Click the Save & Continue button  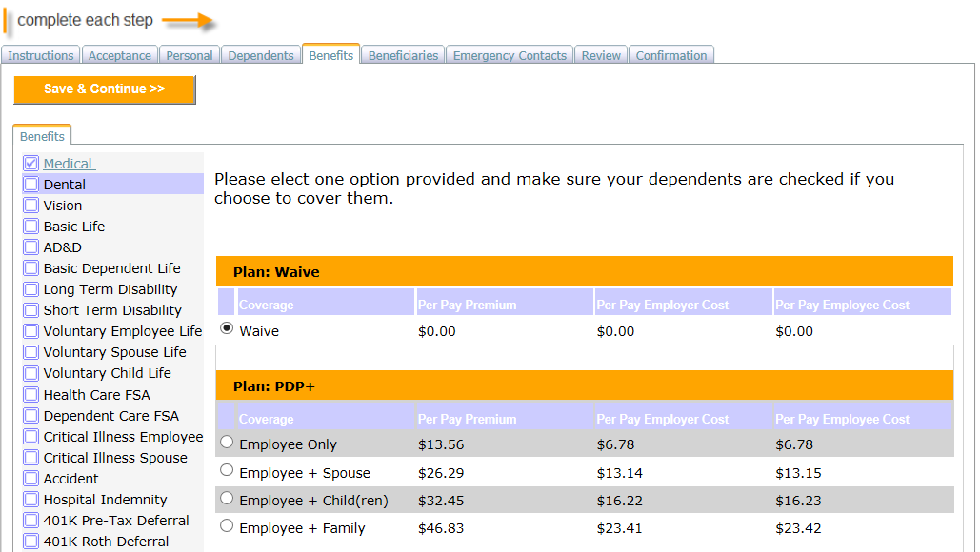(x=105, y=89)
